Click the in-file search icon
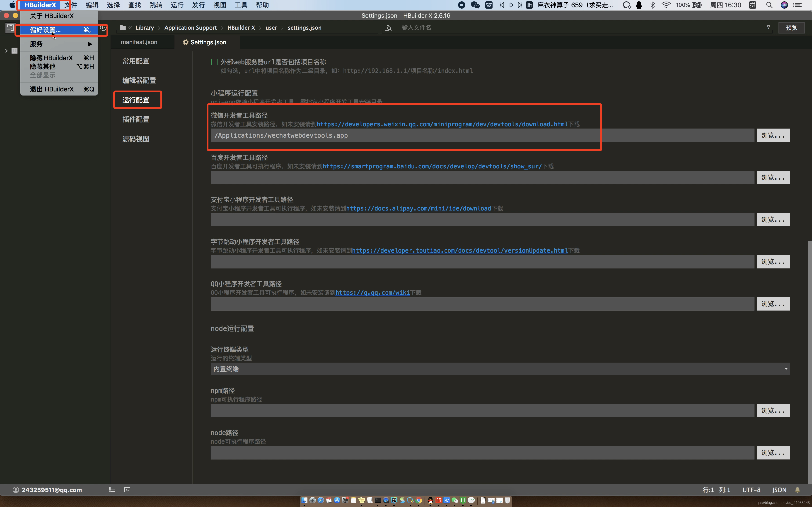The width and height of the screenshot is (812, 507). pyautogui.click(x=388, y=28)
